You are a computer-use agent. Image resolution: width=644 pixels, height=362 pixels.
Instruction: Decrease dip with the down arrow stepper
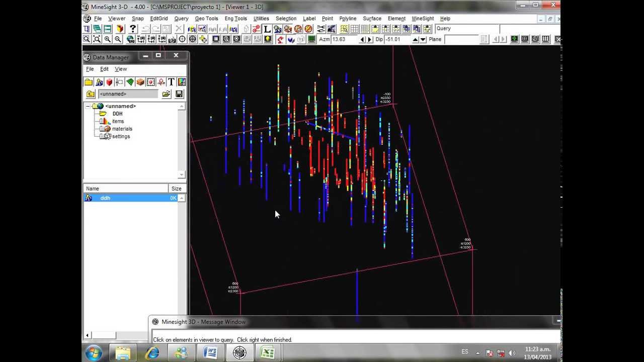click(423, 40)
